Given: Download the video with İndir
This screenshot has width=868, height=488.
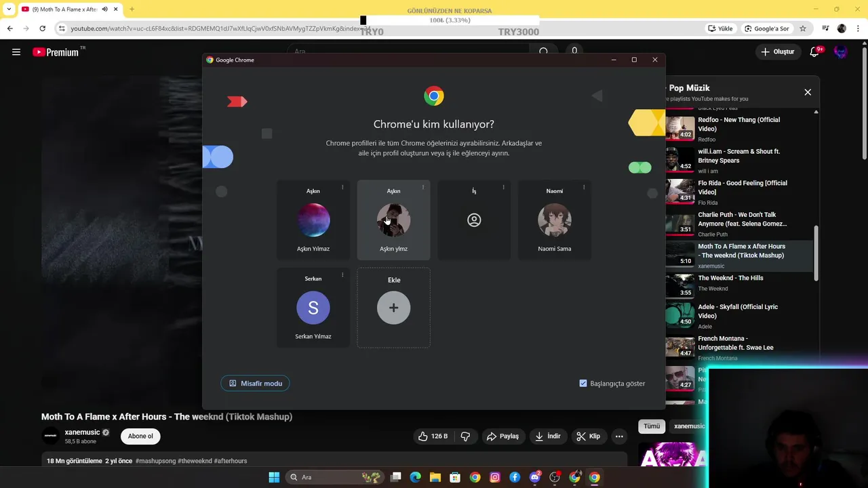Looking at the screenshot, I should 548,436.
